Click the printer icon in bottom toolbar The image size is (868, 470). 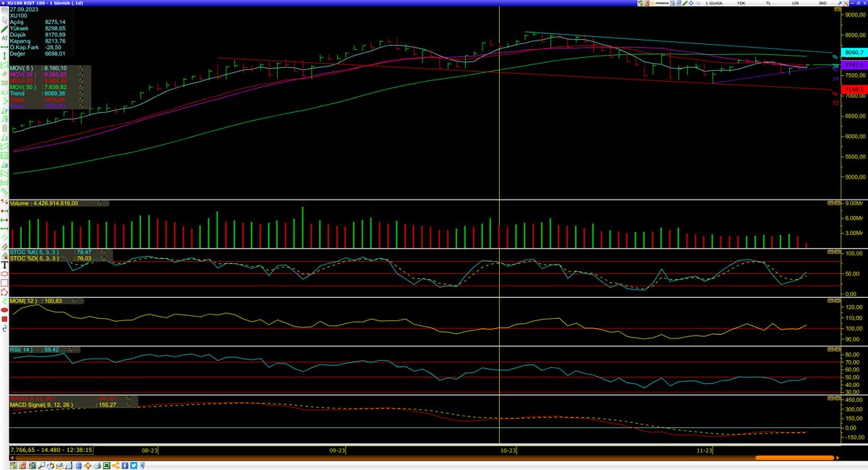point(97,466)
